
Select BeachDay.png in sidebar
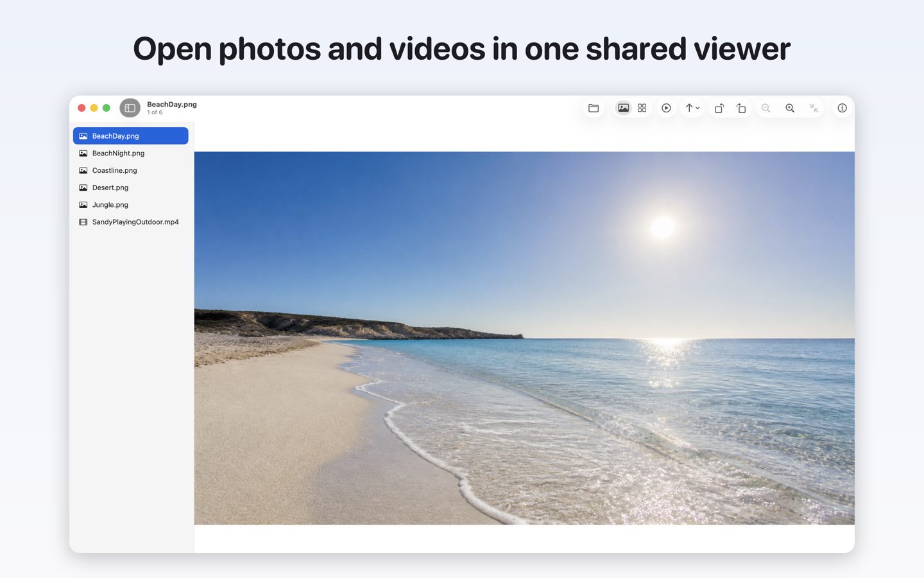[131, 136]
